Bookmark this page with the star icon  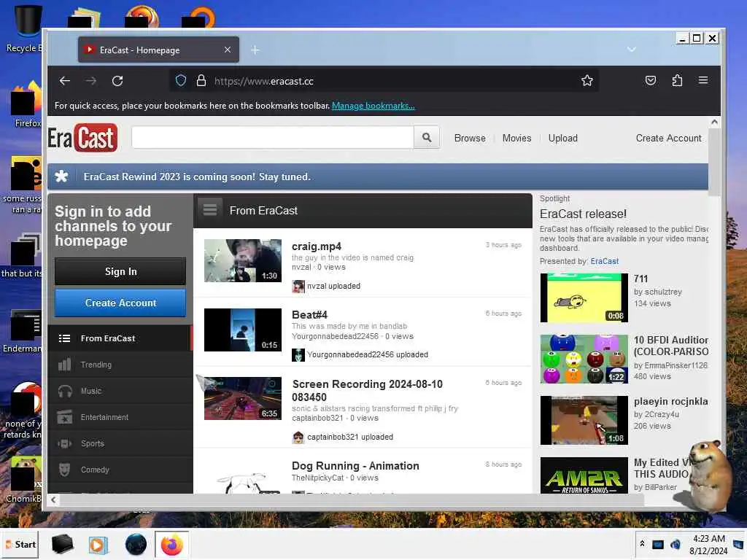click(x=587, y=80)
